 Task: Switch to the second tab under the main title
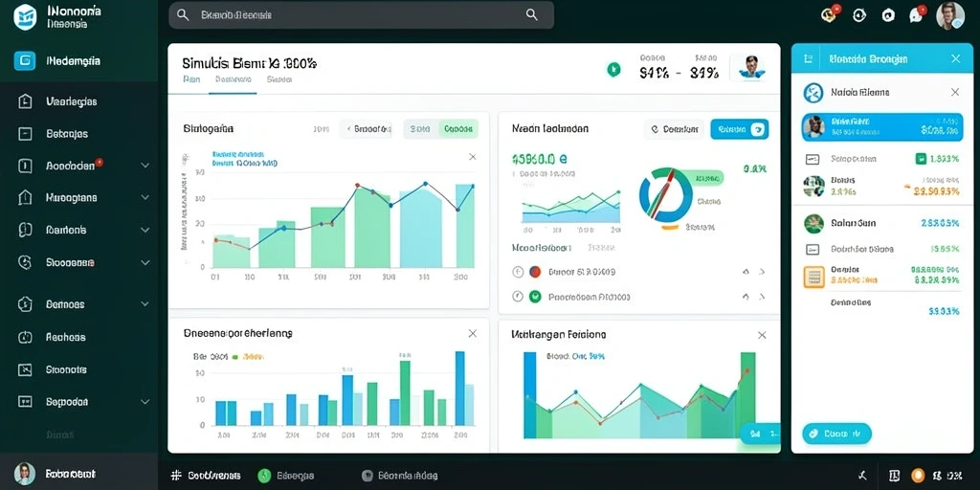[x=233, y=80]
